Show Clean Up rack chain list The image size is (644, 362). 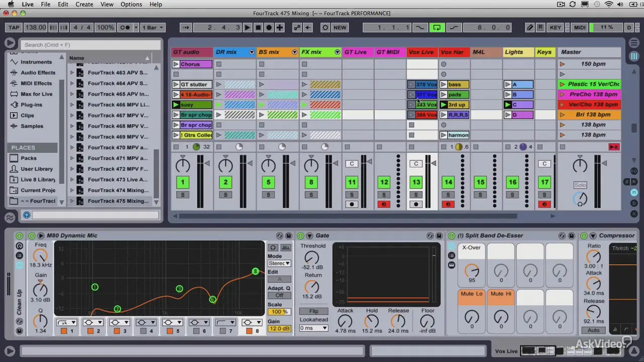(x=19, y=255)
